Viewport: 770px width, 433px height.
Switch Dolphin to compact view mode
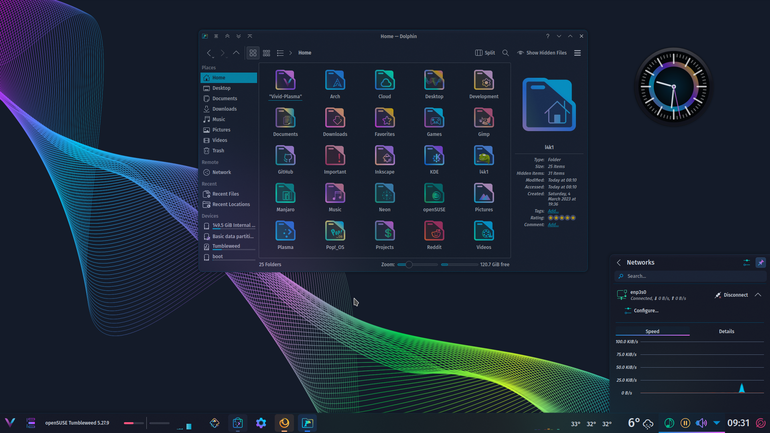click(267, 53)
